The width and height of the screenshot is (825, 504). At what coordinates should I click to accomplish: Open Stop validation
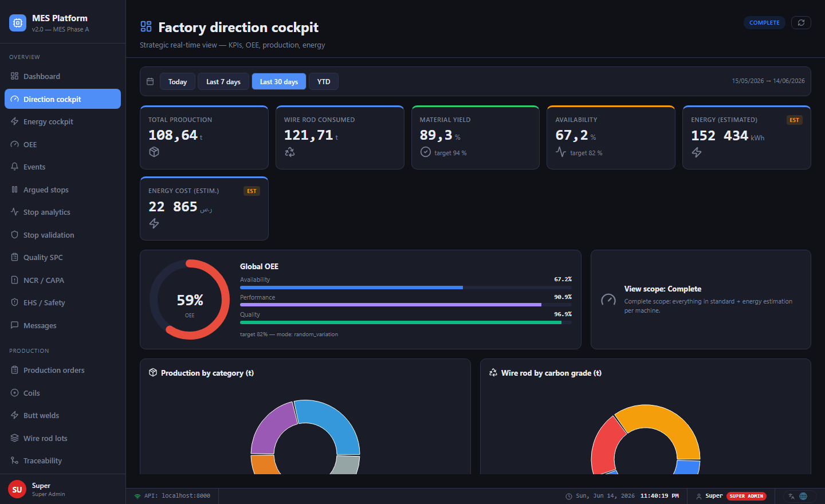(x=62, y=235)
